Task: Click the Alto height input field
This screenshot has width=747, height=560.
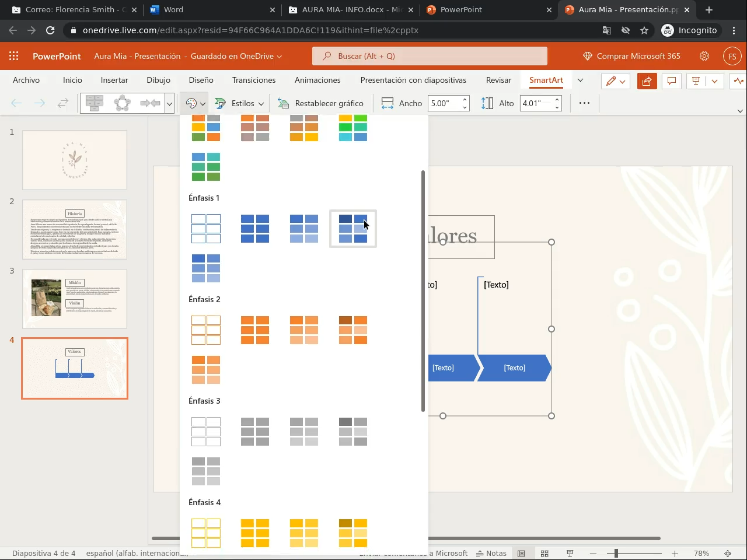Action: pyautogui.click(x=536, y=103)
